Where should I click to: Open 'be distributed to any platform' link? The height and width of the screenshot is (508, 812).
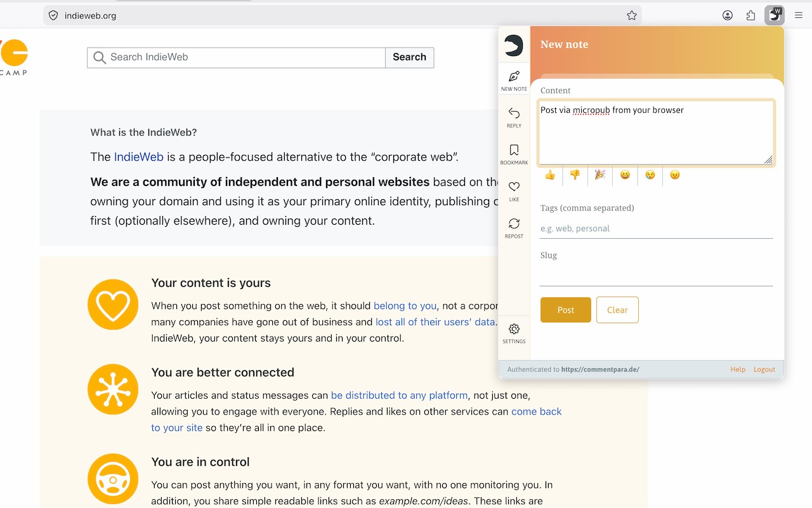pyautogui.click(x=400, y=395)
